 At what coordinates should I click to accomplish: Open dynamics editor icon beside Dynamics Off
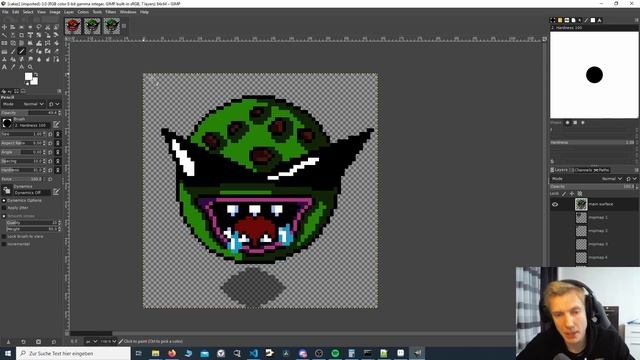coord(56,191)
